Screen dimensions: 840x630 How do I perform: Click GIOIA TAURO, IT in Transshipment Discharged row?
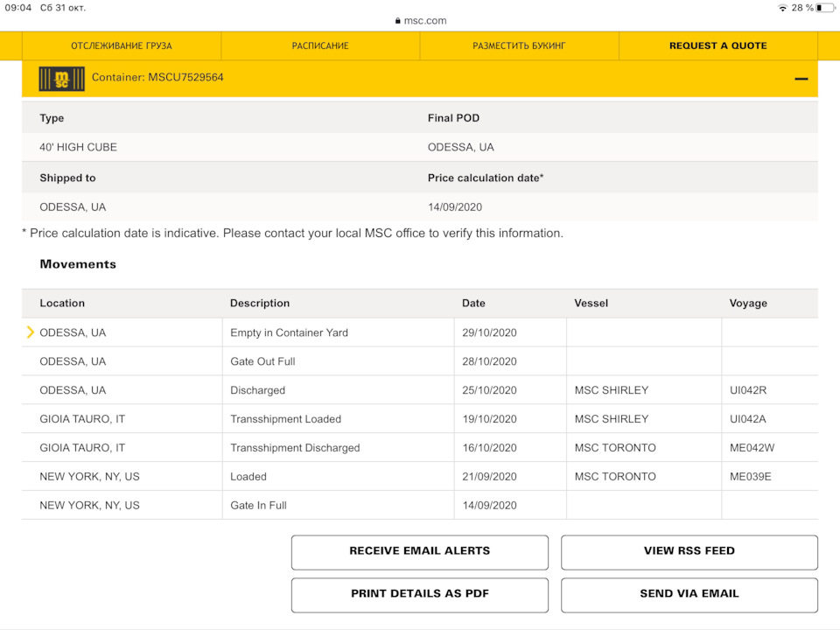click(x=82, y=448)
